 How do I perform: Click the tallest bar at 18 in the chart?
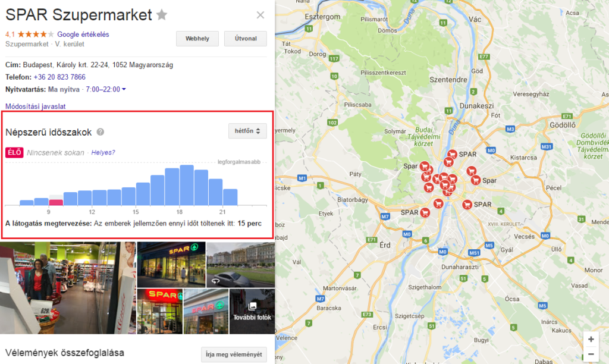pyautogui.click(x=187, y=185)
